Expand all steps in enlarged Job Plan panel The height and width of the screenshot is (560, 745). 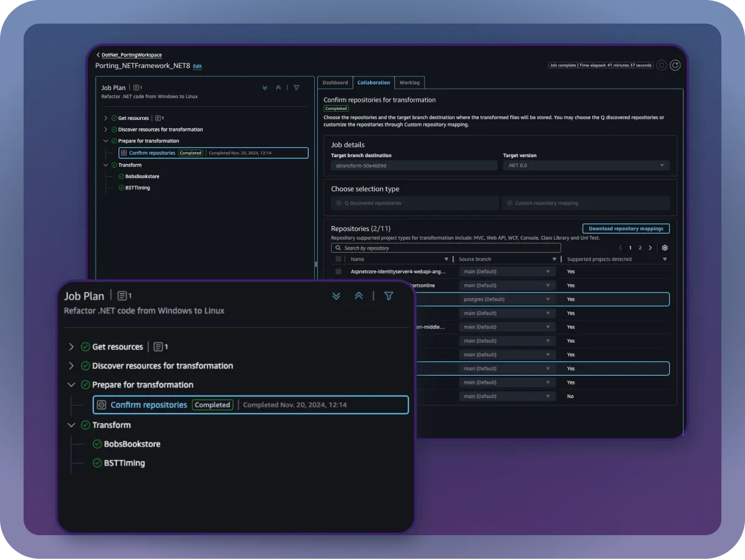click(336, 296)
